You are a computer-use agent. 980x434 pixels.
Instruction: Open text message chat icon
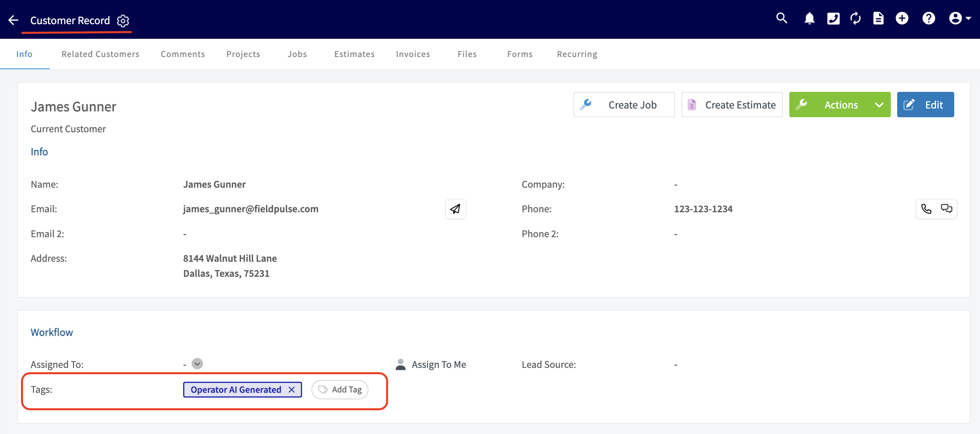tap(947, 209)
